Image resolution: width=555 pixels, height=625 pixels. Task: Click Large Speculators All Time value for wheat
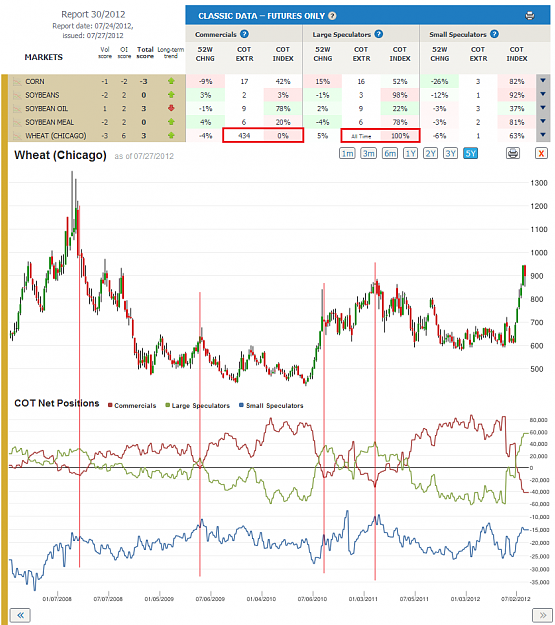pos(361,136)
